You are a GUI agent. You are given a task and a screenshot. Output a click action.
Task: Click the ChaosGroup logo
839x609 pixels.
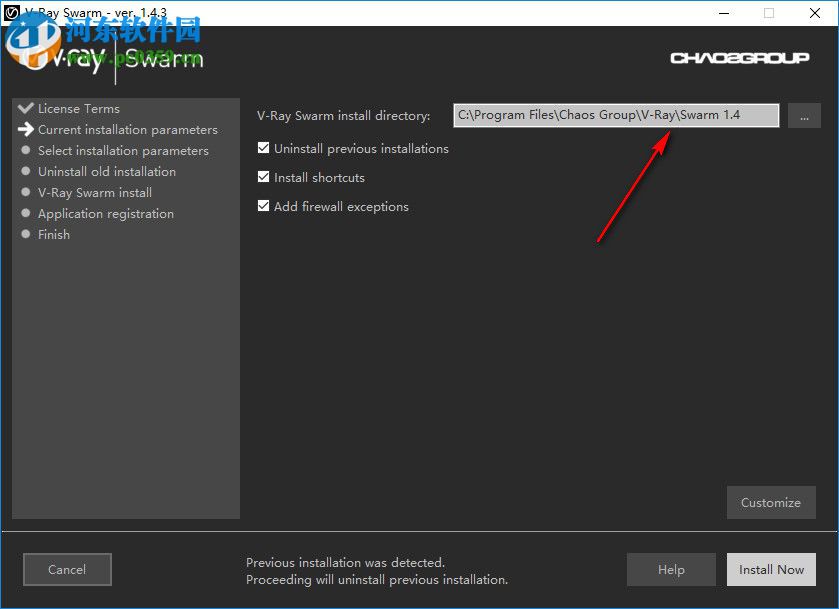click(740, 58)
